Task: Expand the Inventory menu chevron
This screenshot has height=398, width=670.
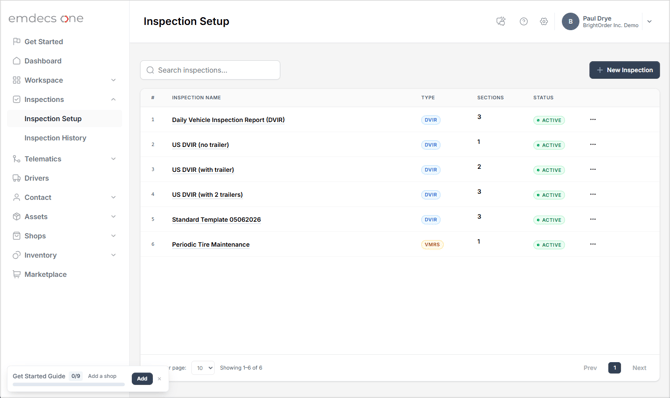Action: [113, 255]
